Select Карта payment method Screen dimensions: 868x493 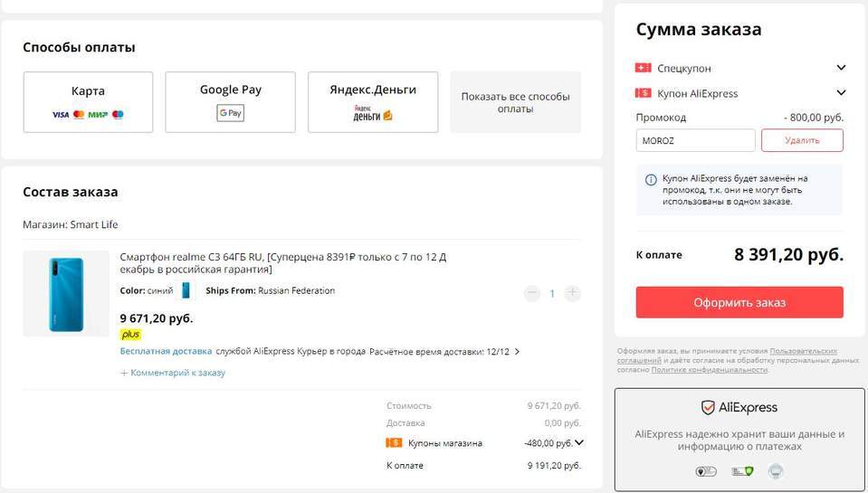88,101
